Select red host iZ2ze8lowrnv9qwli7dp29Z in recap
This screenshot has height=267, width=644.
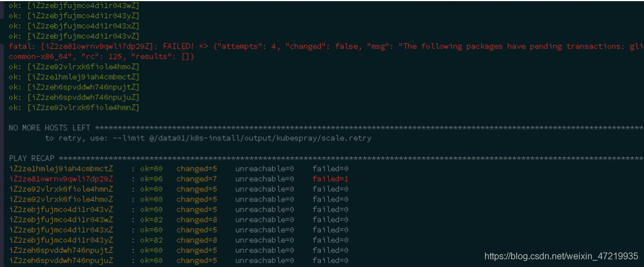(x=61, y=179)
